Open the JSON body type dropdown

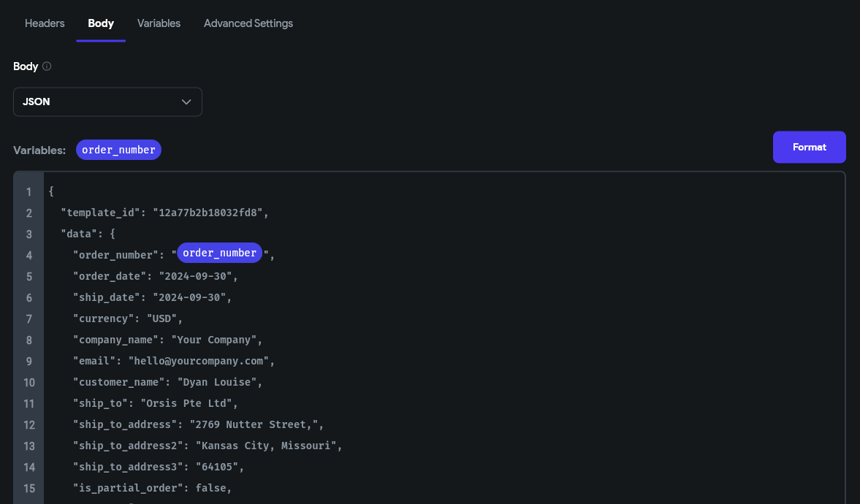point(107,102)
